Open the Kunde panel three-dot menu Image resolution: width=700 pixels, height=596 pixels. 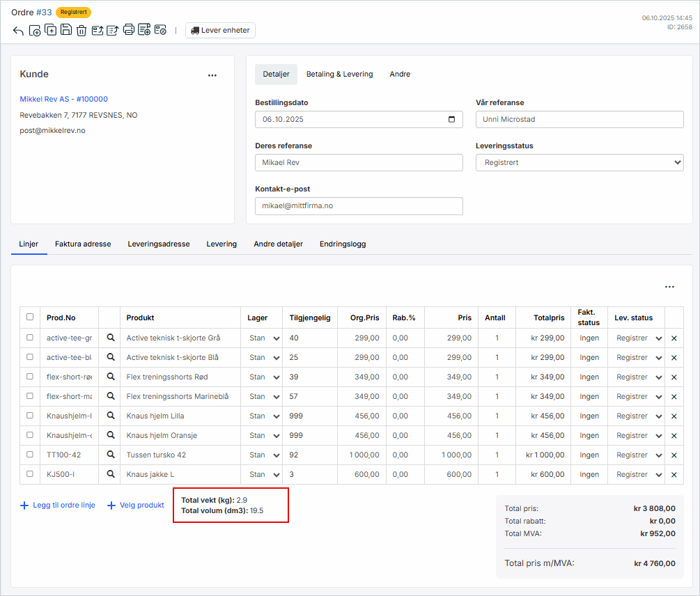pos(212,75)
